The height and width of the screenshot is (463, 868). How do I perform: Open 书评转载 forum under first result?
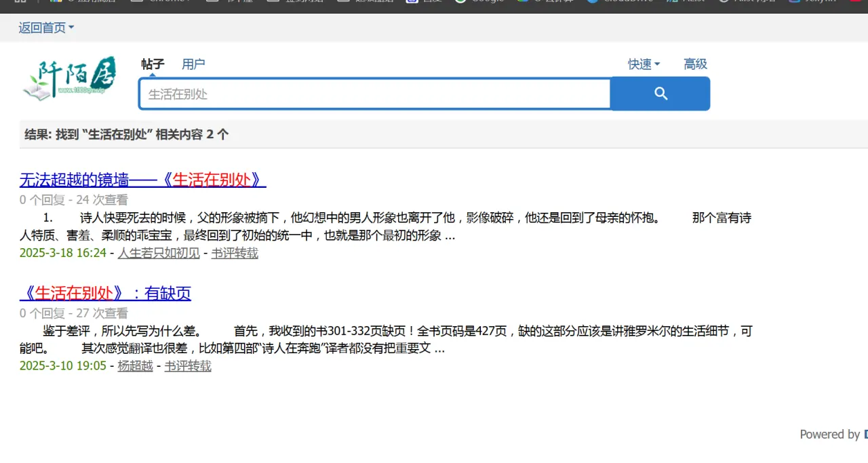(x=235, y=253)
